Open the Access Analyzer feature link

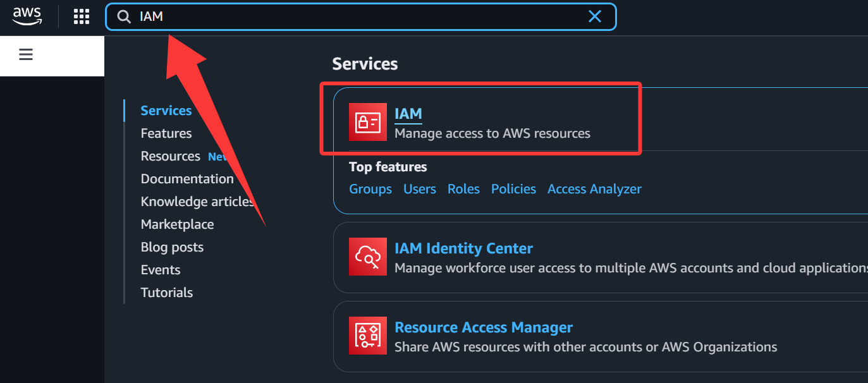pos(594,189)
